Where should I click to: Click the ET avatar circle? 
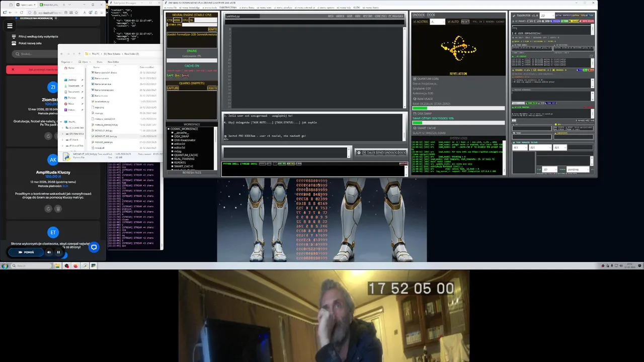(53, 232)
